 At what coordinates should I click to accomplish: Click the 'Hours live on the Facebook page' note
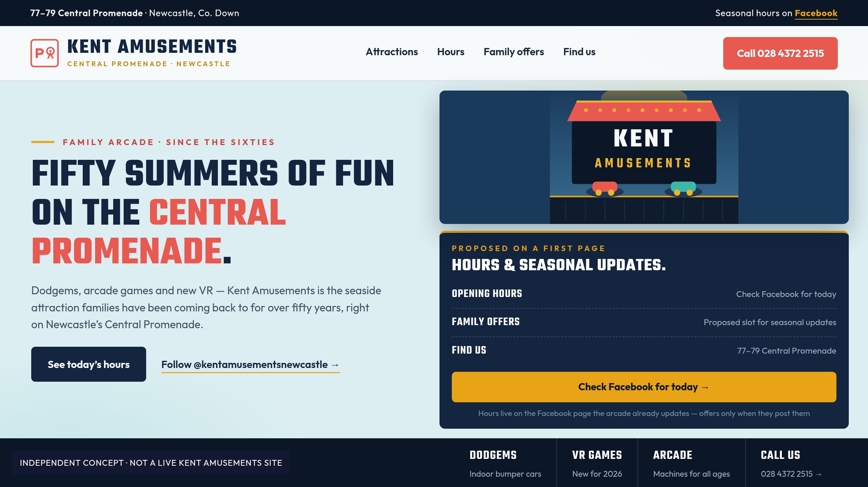(x=644, y=414)
